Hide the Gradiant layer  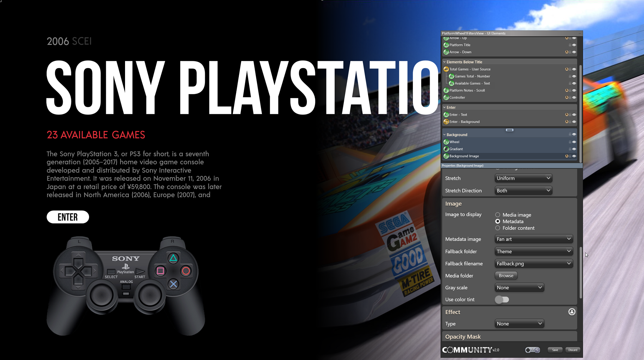point(574,149)
